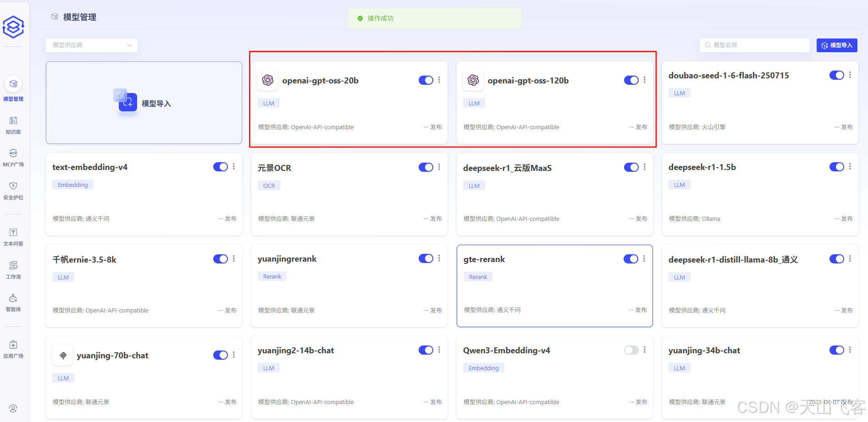This screenshot has width=868, height=422.
Task: Open 工作流 in the sidebar
Action: click(x=13, y=270)
